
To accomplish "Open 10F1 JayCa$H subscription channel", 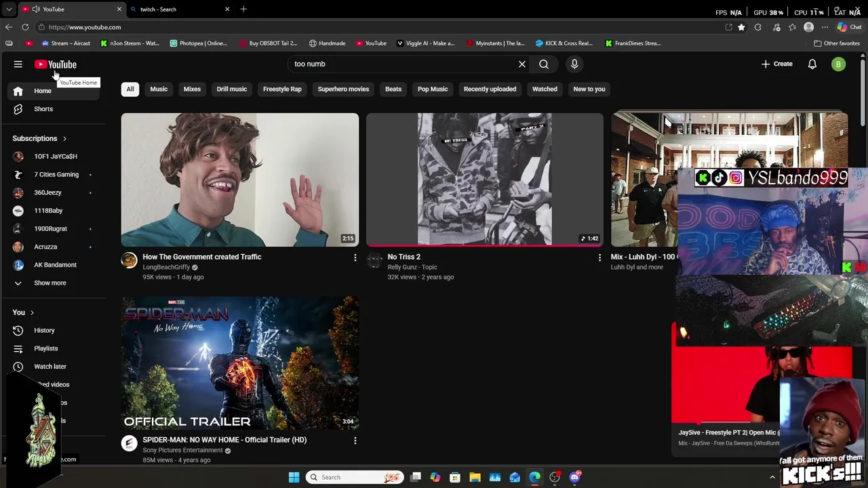I will click(x=53, y=157).
